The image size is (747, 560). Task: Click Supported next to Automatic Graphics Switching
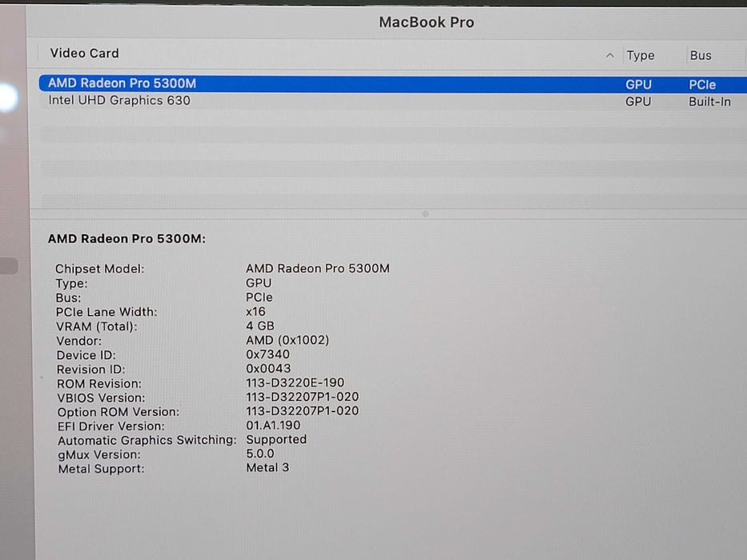(x=276, y=439)
